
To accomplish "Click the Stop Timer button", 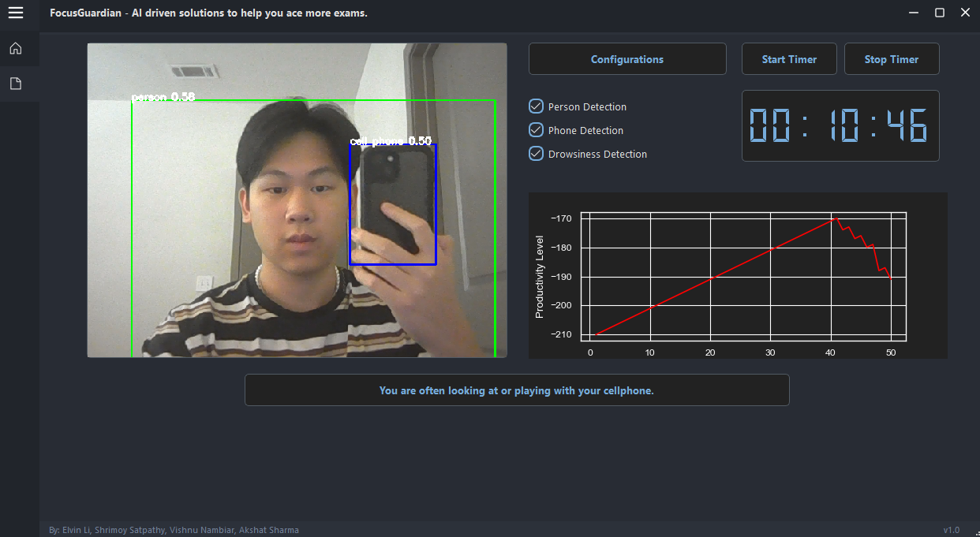I will [x=892, y=59].
